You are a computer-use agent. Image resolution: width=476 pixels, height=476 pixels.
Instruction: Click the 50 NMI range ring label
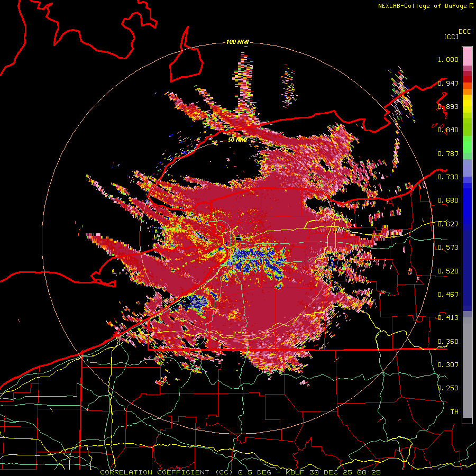(237, 140)
